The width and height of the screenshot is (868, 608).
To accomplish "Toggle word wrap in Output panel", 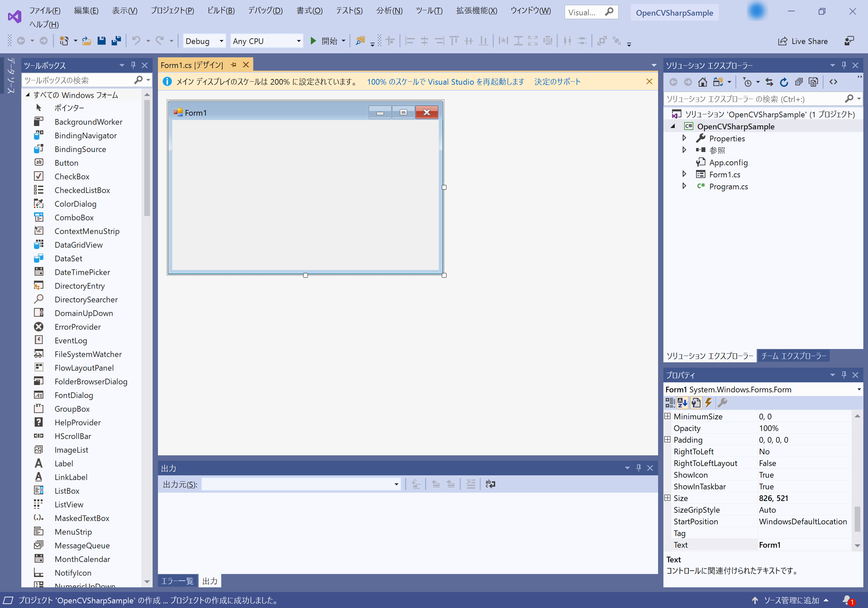I will pos(490,484).
